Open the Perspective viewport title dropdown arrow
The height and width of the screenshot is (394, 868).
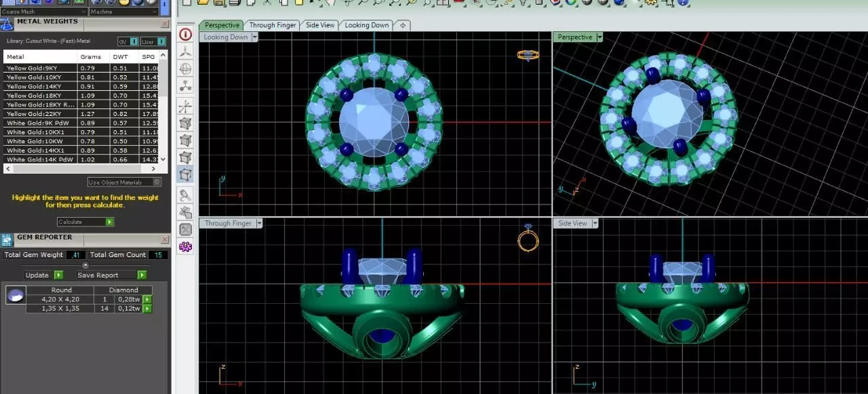(599, 37)
